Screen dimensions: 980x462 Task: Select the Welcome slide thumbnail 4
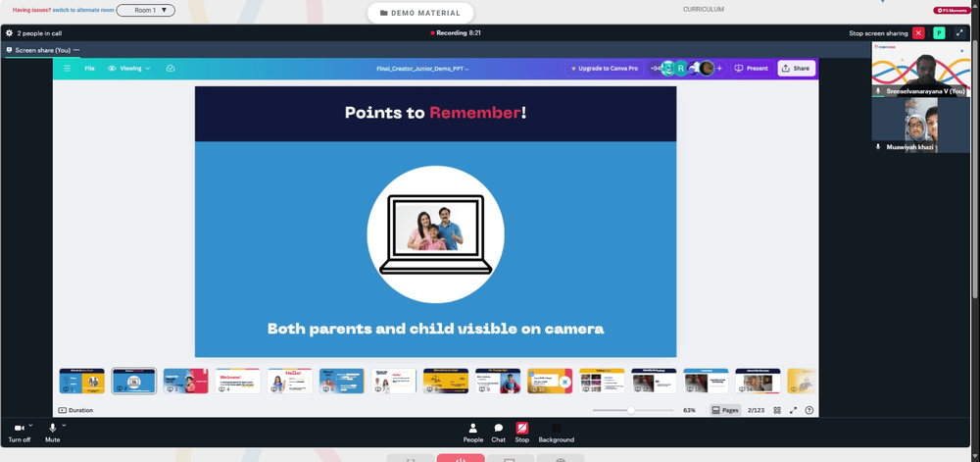pyautogui.click(x=237, y=381)
